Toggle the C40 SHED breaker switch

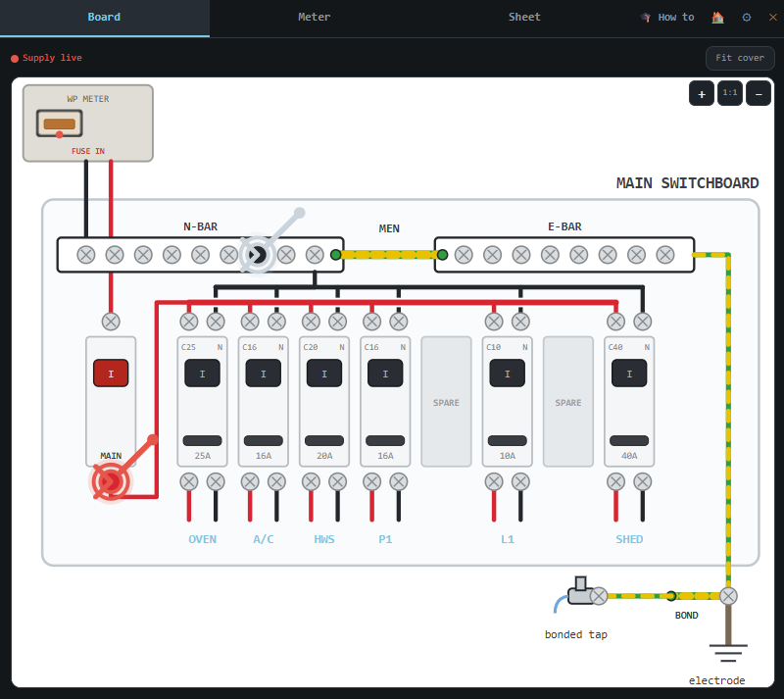click(629, 374)
